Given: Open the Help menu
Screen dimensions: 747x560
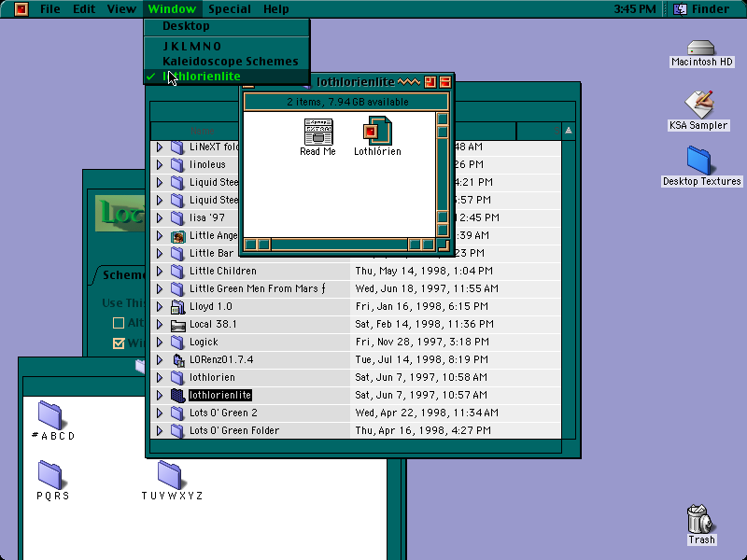Looking at the screenshot, I should click(x=275, y=9).
